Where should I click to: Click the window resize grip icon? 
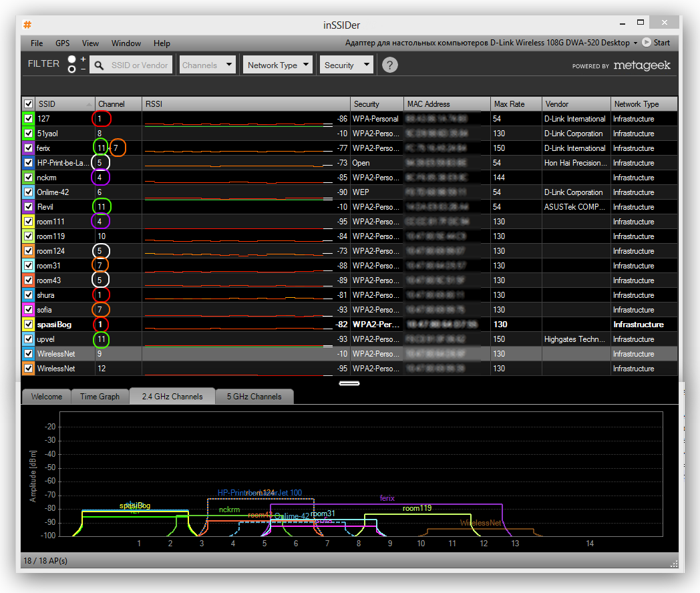(674, 564)
